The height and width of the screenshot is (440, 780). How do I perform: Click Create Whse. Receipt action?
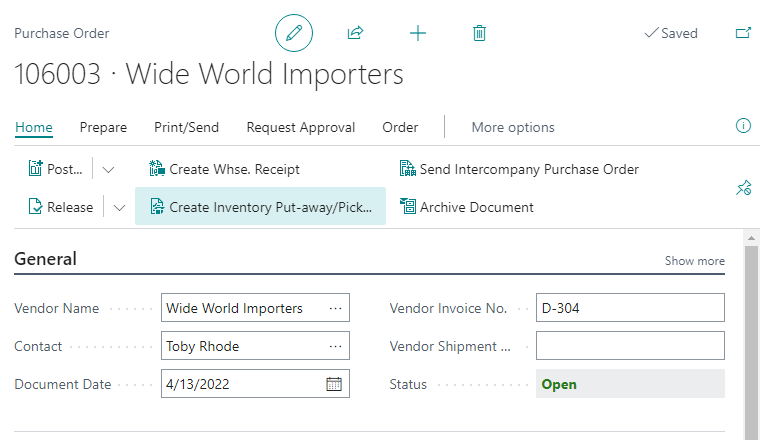[224, 169]
